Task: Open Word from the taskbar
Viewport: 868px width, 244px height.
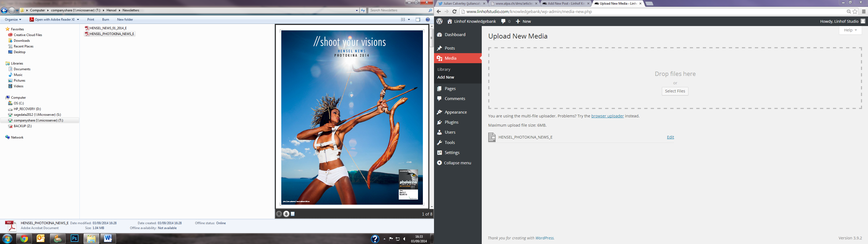Action: pyautogui.click(x=108, y=239)
